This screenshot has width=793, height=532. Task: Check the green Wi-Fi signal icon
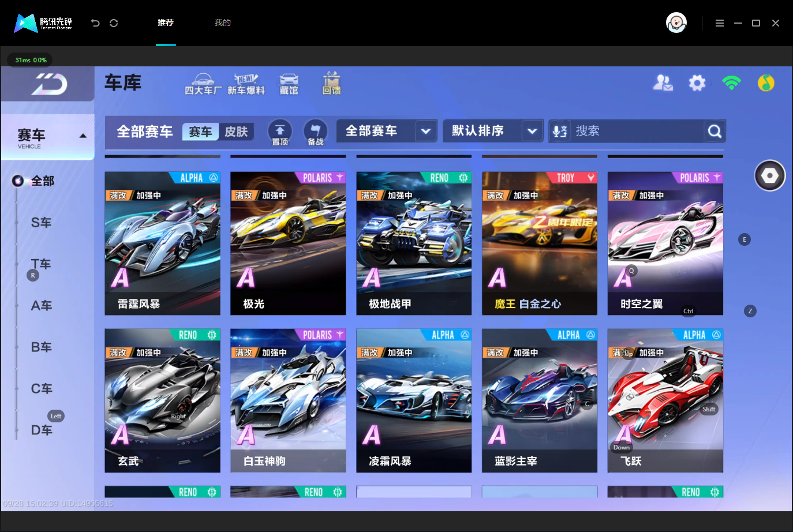point(731,83)
